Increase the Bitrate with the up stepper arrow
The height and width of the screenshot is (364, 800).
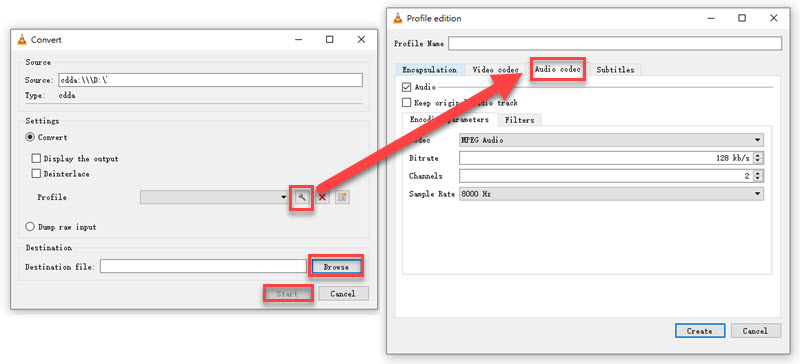tap(758, 155)
